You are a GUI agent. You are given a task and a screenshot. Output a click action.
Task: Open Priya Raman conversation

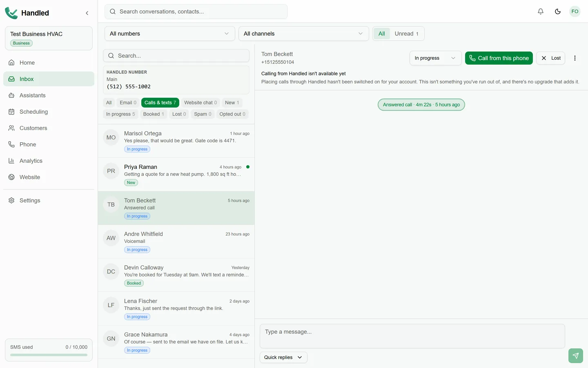(x=176, y=175)
